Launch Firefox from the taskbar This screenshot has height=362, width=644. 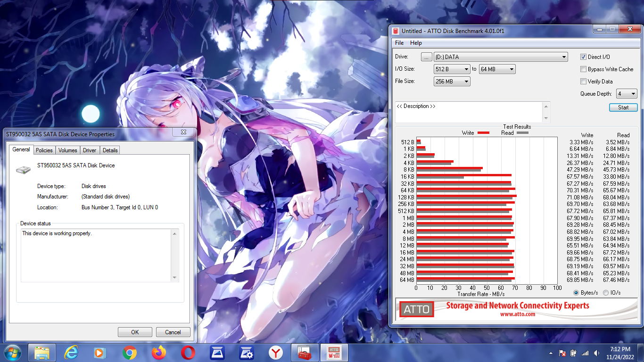pyautogui.click(x=159, y=353)
